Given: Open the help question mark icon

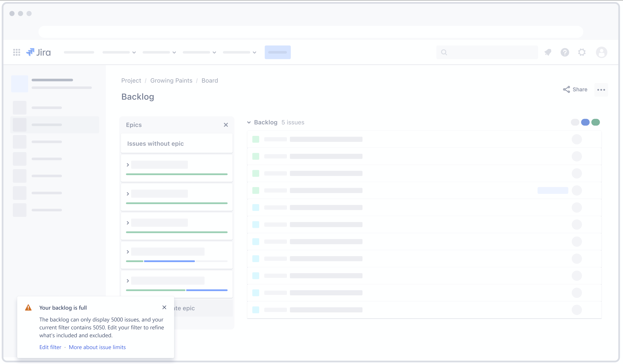Looking at the screenshot, I should pyautogui.click(x=565, y=52).
